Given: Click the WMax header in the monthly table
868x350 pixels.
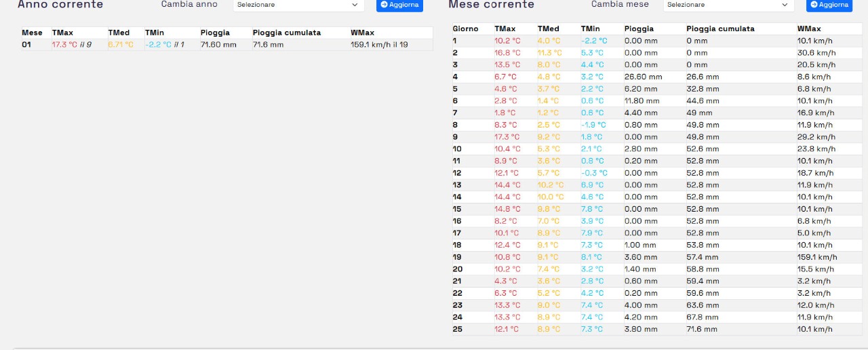Looking at the screenshot, I should point(809,28).
